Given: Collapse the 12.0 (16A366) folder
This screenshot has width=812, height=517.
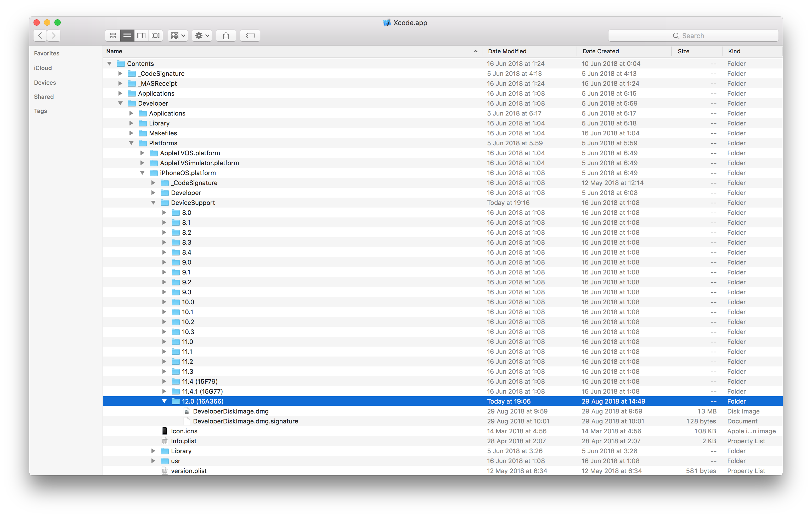Looking at the screenshot, I should tap(164, 401).
